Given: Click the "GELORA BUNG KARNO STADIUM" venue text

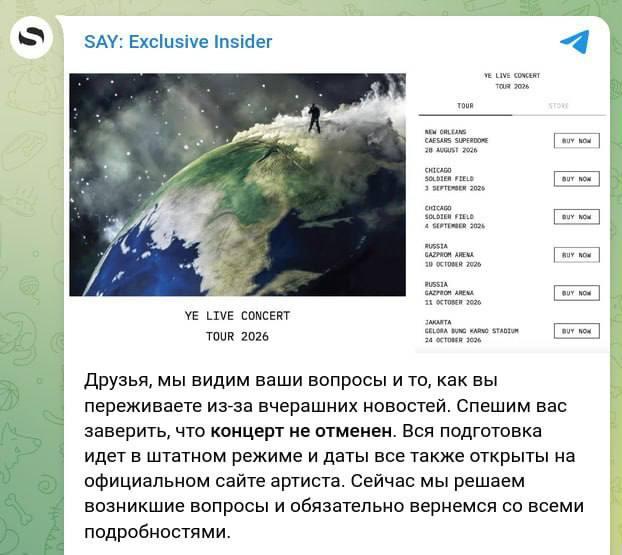Looking at the screenshot, I should (x=471, y=331).
